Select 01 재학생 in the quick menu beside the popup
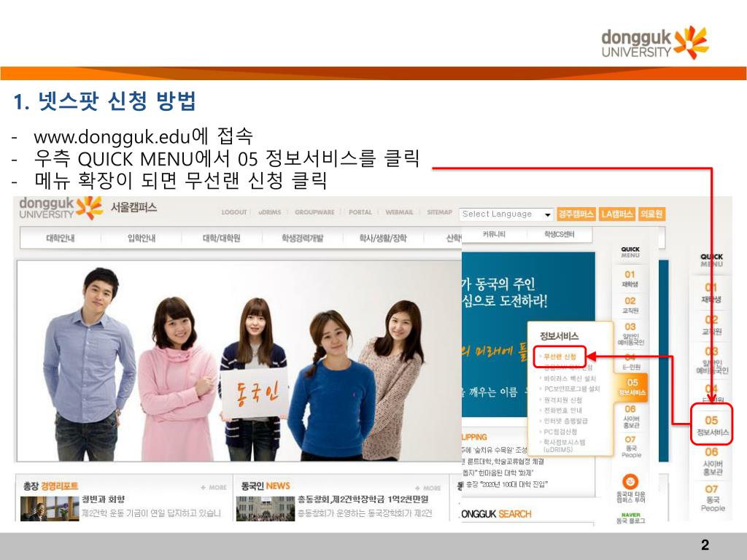747x560 pixels. pyautogui.click(x=630, y=279)
